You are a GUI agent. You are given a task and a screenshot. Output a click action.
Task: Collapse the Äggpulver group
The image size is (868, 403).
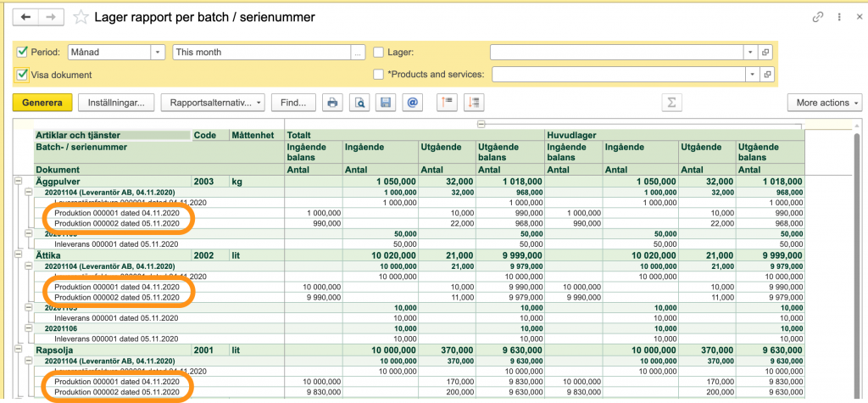19,181
